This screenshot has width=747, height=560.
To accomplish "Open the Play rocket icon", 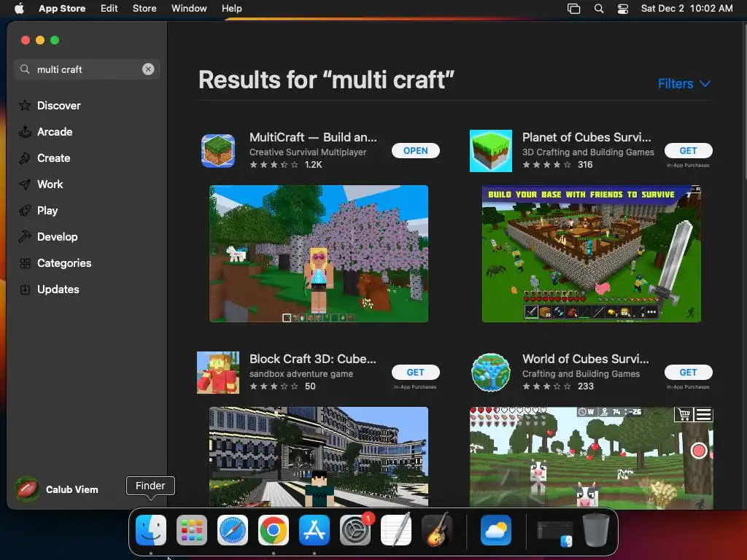I will coord(25,211).
